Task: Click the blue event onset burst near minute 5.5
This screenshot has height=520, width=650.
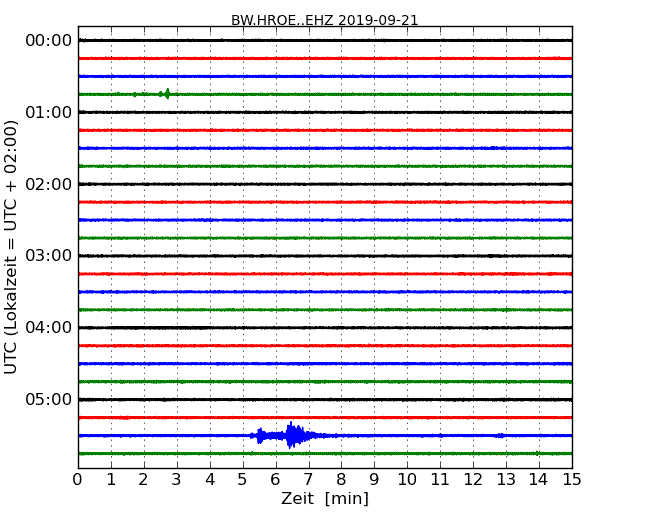Action: pyautogui.click(x=260, y=435)
